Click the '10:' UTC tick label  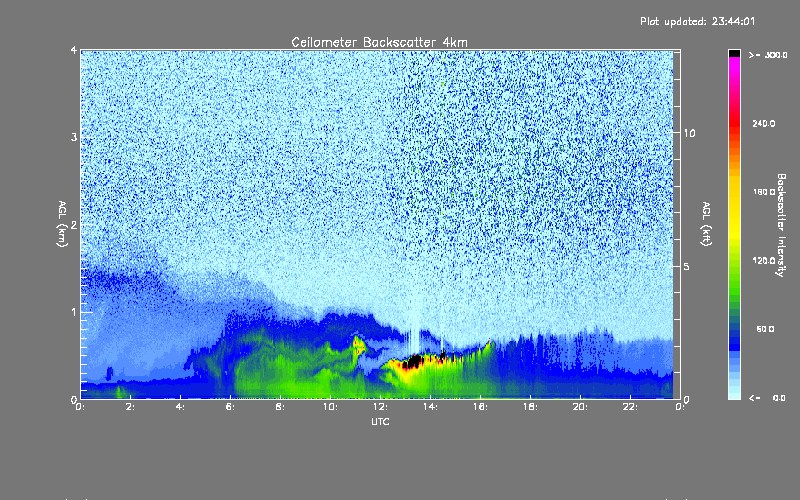[330, 407]
